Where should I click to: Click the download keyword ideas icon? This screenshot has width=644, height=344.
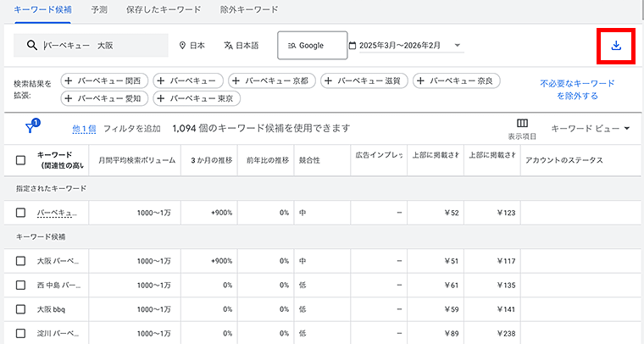point(616,46)
